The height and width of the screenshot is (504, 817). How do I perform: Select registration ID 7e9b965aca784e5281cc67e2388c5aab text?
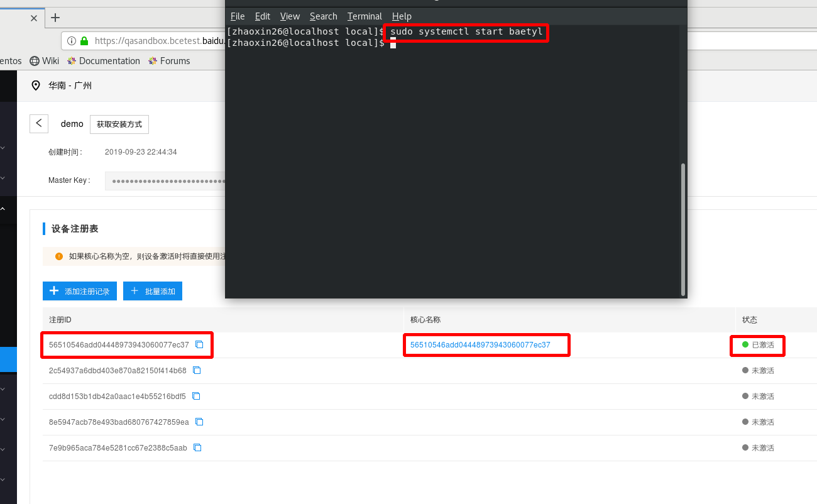[118, 448]
